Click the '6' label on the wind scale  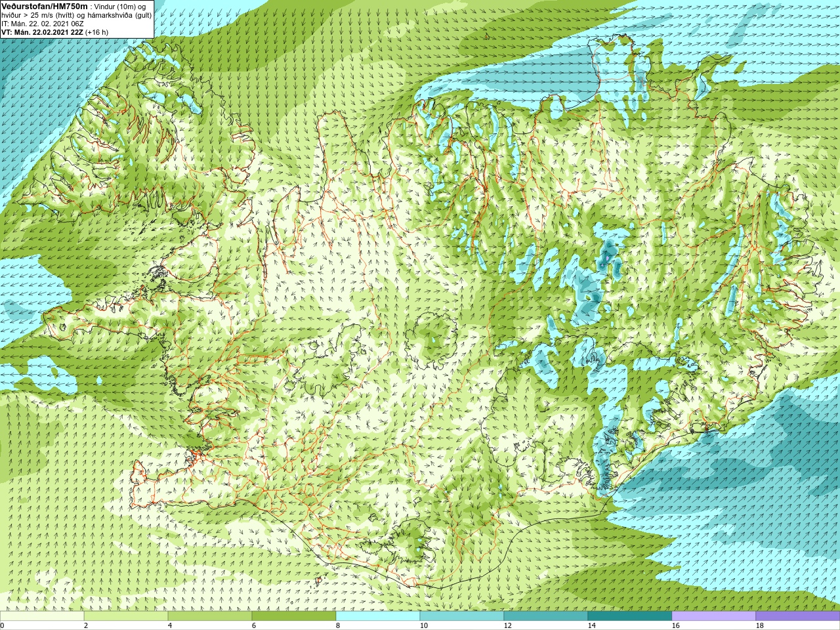[254, 625]
